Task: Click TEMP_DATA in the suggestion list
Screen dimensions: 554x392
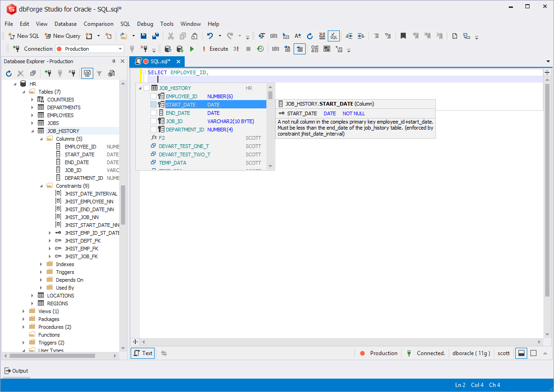Action: (x=173, y=163)
